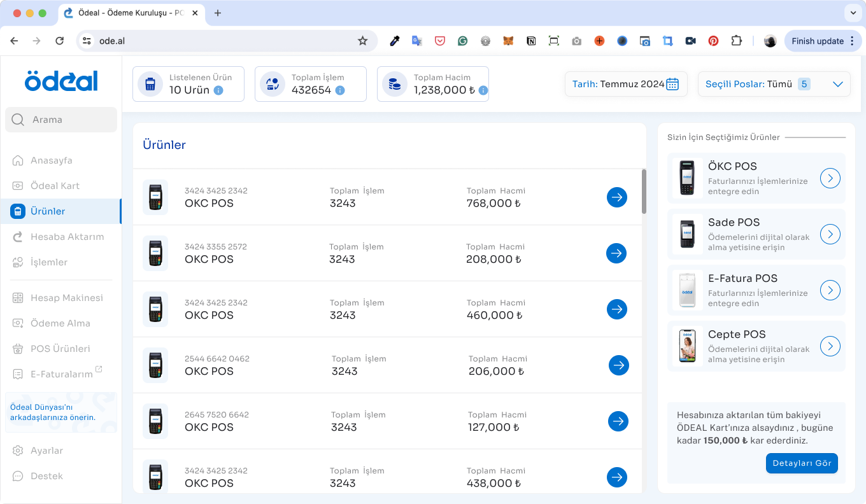Click the 2645 7520 6642 serial number
This screenshot has height=504, width=866.
(x=216, y=415)
